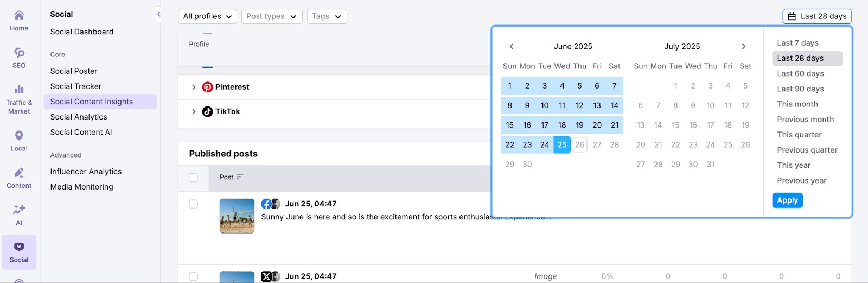This screenshot has height=283, width=868.
Task: Select June 1 in the calendar
Action: pos(509,86)
